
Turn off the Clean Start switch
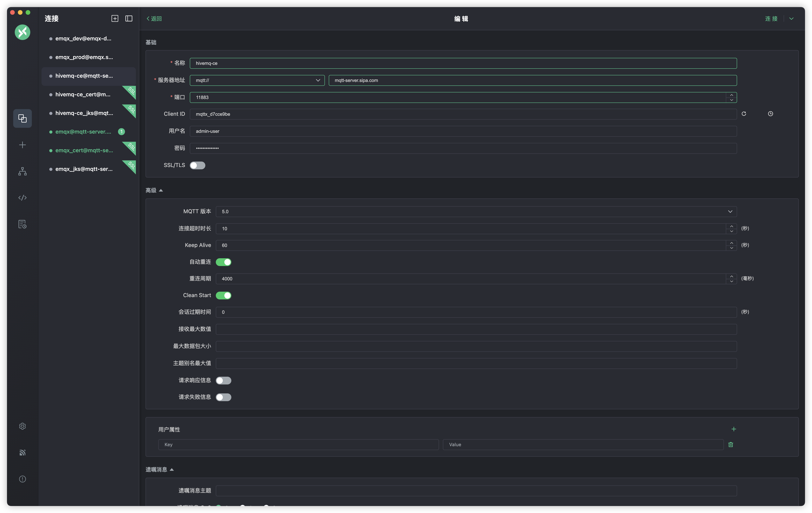[x=224, y=296]
